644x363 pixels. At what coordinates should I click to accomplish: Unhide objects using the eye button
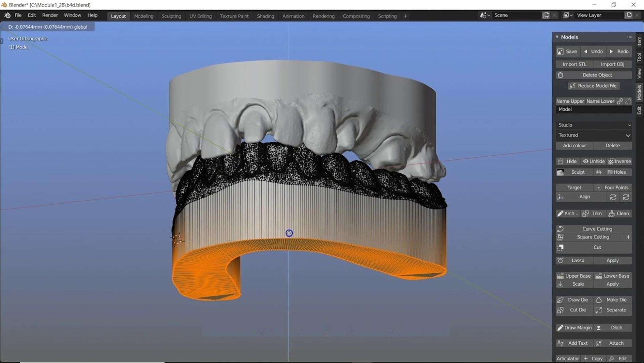[x=594, y=161]
